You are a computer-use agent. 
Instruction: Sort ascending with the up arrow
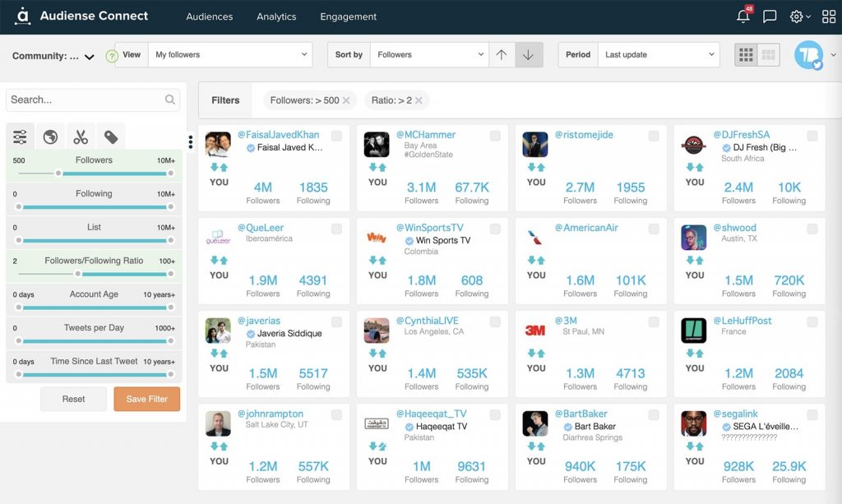502,55
